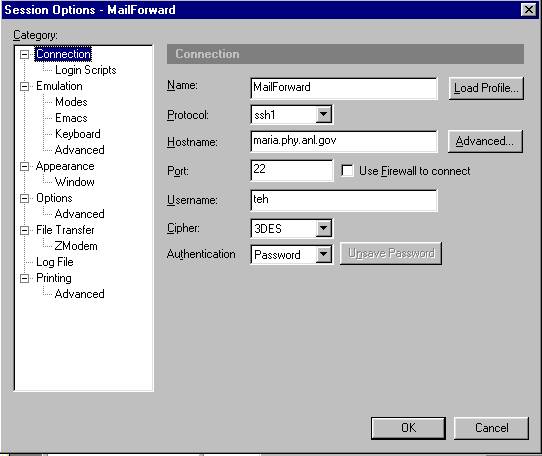Image resolution: width=542 pixels, height=456 pixels.
Task: Click the Load Profile button
Action: [x=486, y=88]
